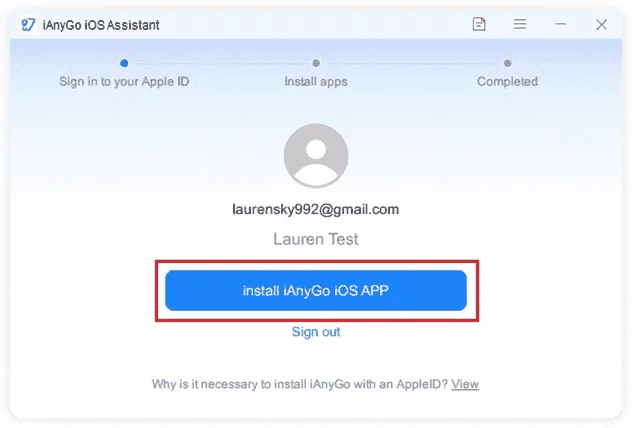Click the laurensky992@gmail.com email text
Viewport: 632px width, 428px height.
click(316, 210)
